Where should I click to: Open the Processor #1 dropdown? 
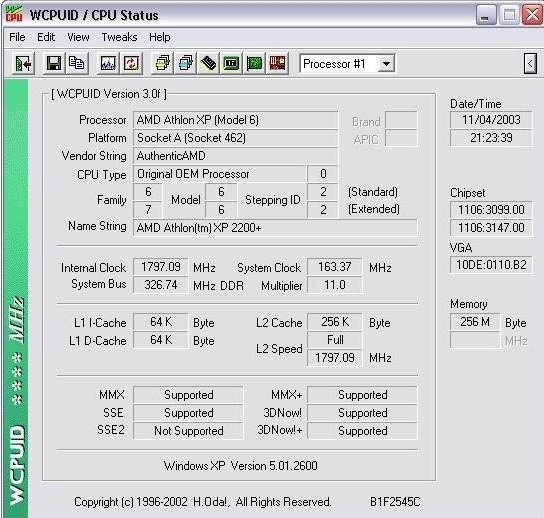tap(386, 64)
